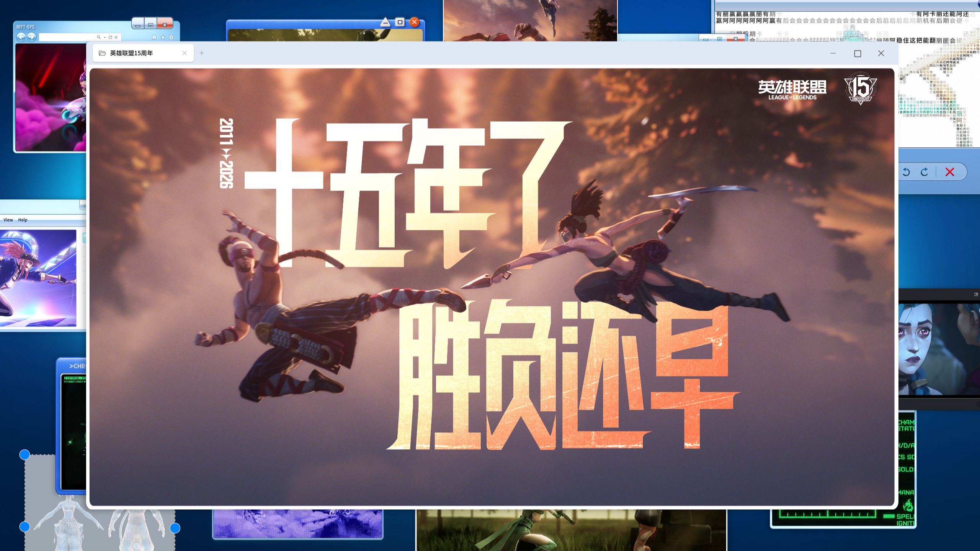Screen dimensions: 980x551
Task: Open the RIFT-SYS address bar dropdown arrow
Action: pyautogui.click(x=105, y=37)
